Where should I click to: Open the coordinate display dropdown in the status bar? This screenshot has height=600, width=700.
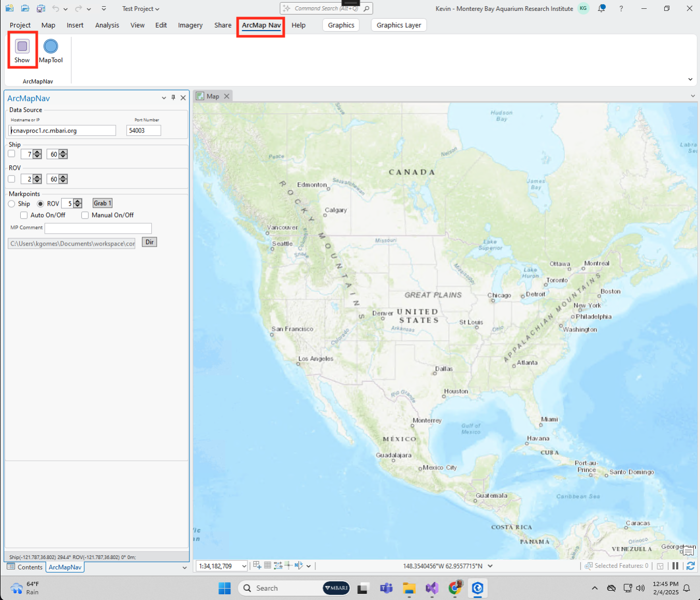coord(490,566)
